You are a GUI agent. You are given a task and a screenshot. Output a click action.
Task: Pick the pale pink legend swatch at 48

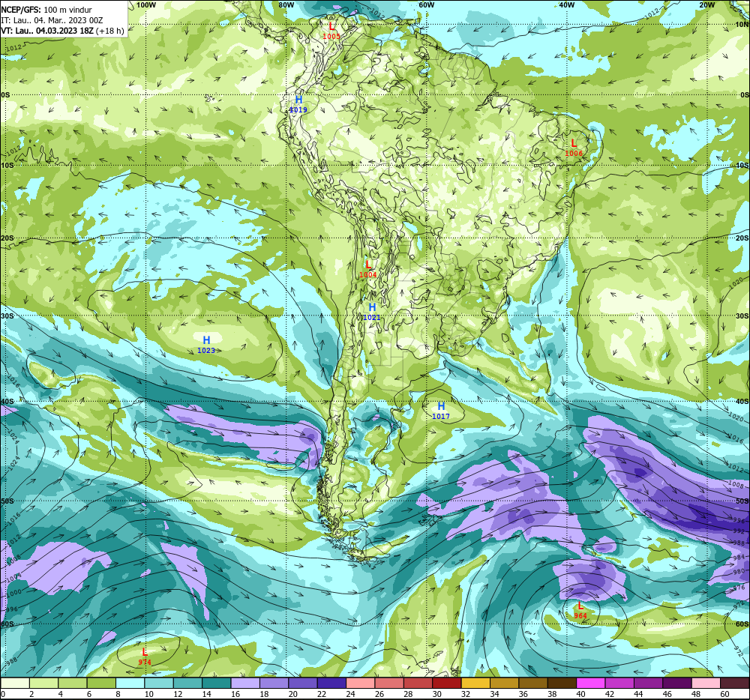[x=706, y=684]
